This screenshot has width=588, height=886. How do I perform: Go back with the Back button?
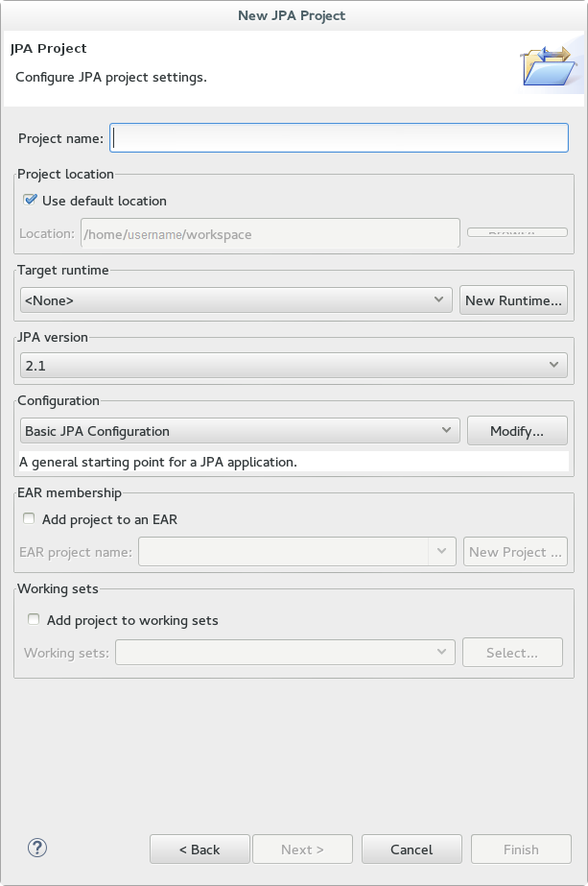pos(200,850)
